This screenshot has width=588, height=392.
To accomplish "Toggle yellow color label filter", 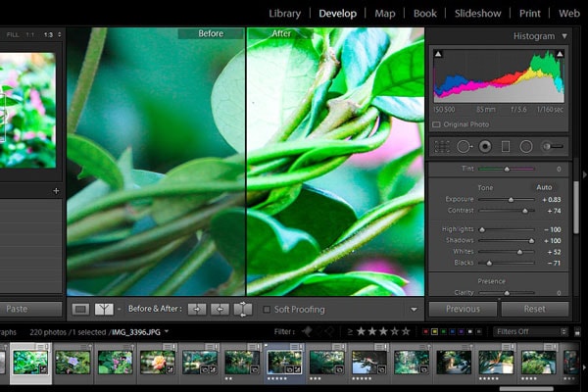I will pyautogui.click(x=434, y=332).
